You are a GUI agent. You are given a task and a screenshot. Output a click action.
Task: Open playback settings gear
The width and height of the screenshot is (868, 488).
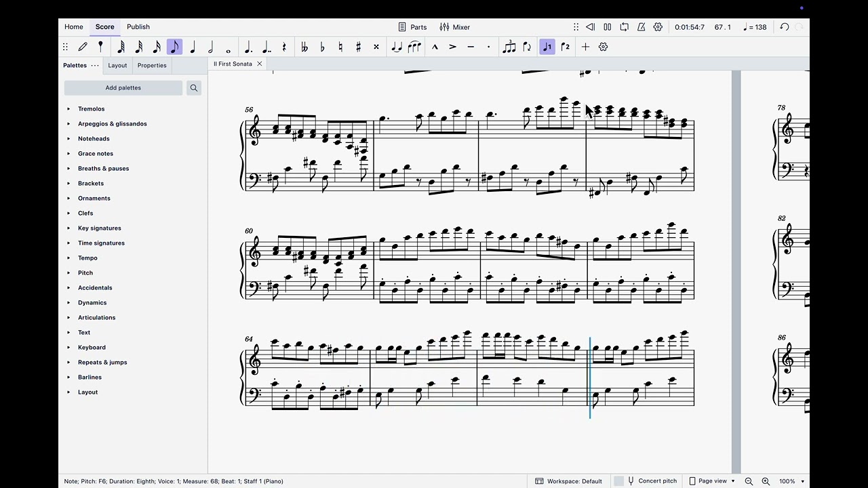(658, 27)
